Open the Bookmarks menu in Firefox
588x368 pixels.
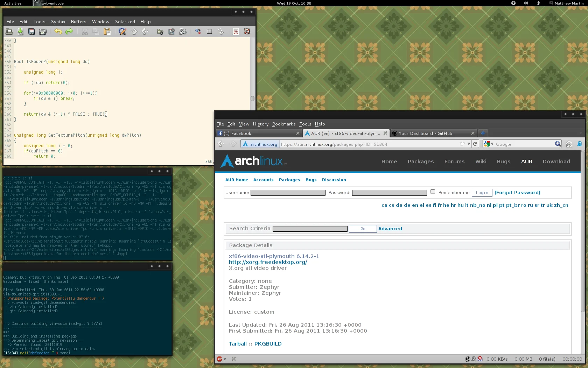[284, 124]
